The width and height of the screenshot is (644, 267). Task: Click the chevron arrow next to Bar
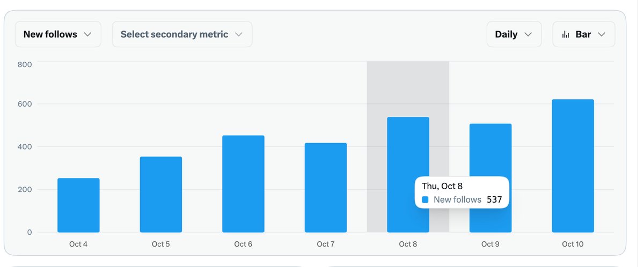pyautogui.click(x=602, y=34)
